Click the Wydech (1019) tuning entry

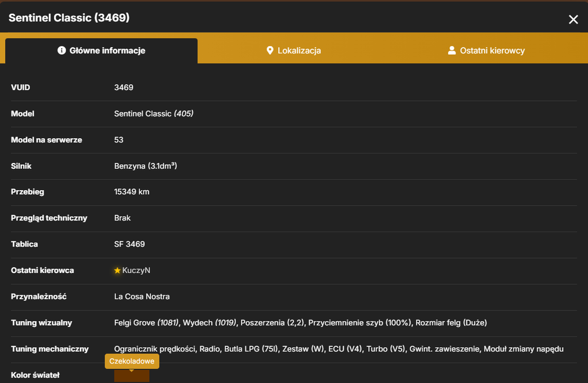click(x=210, y=322)
